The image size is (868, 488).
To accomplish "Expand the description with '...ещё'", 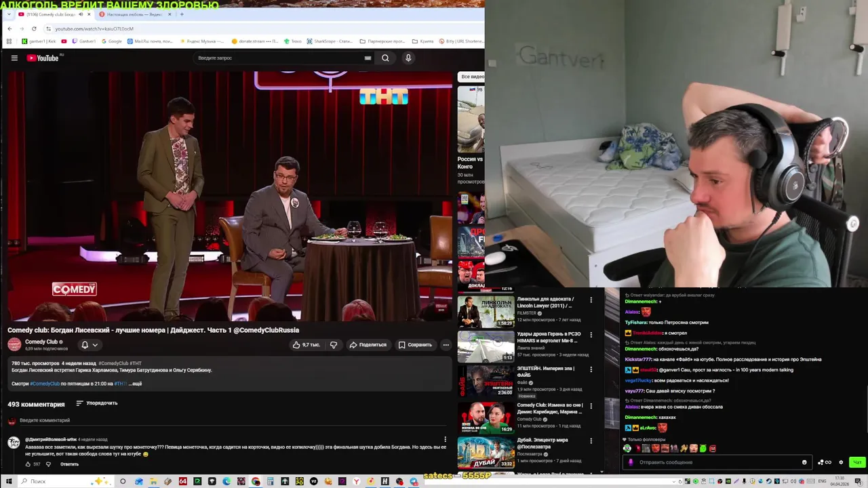I will pos(135,384).
